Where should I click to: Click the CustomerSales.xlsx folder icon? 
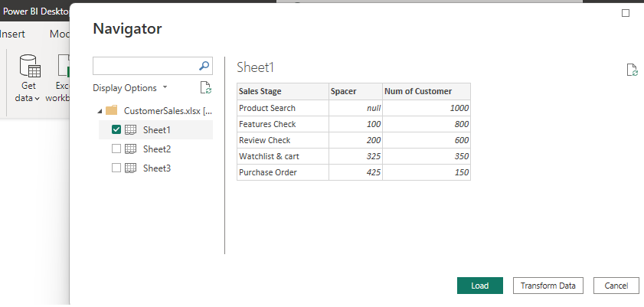point(111,111)
